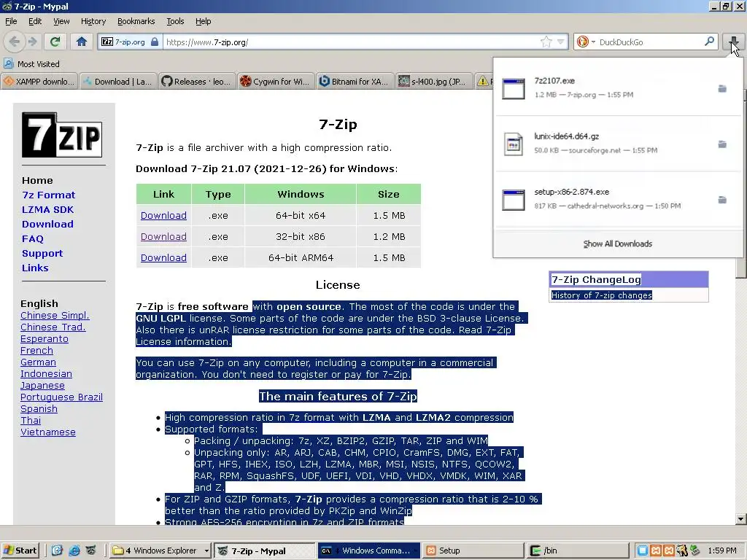Switch to Windows Command taskbar button
This screenshot has height=560, width=747.
[368, 551]
